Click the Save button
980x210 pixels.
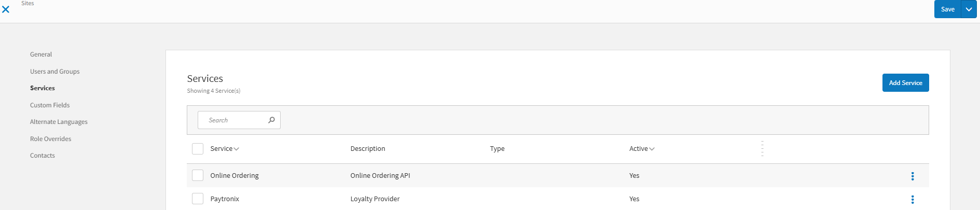[947, 9]
